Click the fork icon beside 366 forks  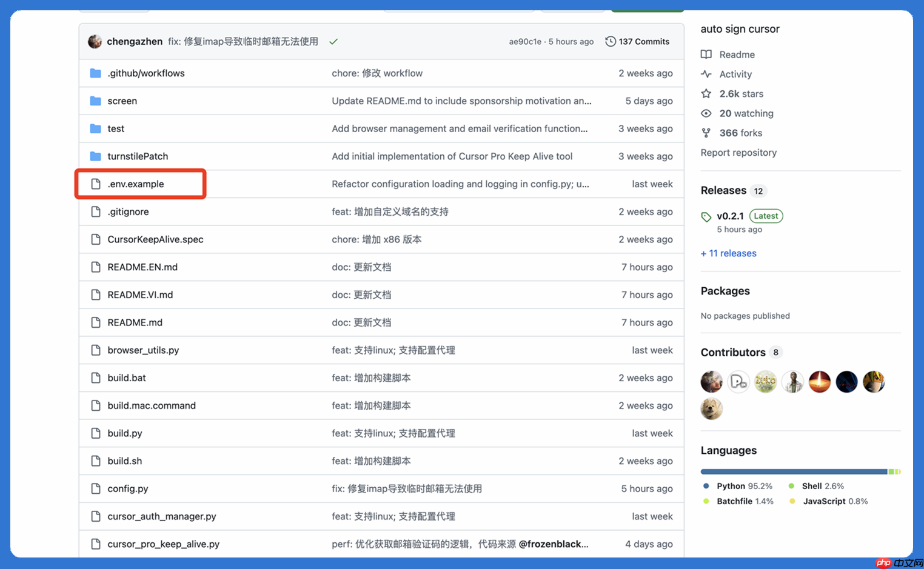(706, 133)
